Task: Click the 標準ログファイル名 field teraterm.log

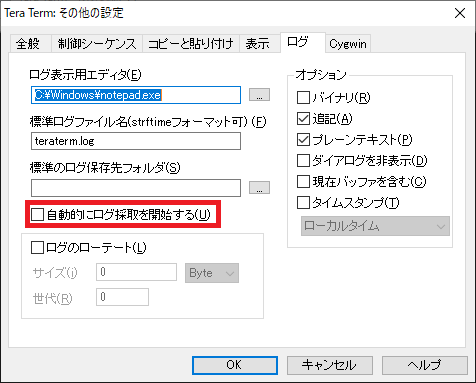Action: click(x=136, y=141)
